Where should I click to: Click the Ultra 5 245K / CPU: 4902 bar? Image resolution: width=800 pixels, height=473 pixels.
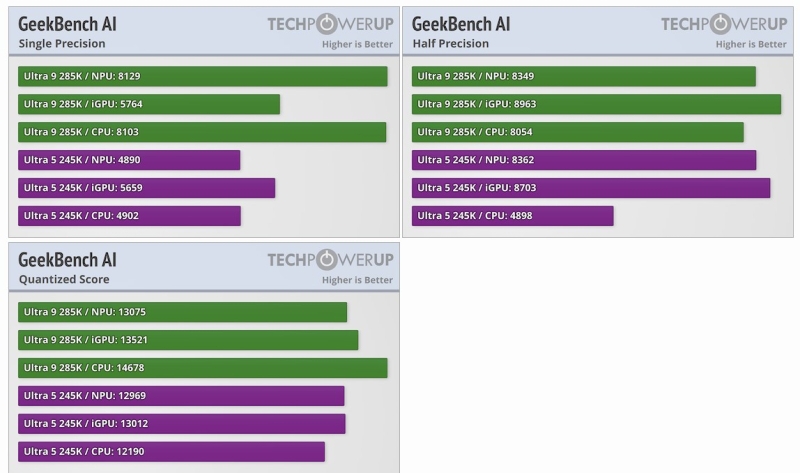(129, 216)
